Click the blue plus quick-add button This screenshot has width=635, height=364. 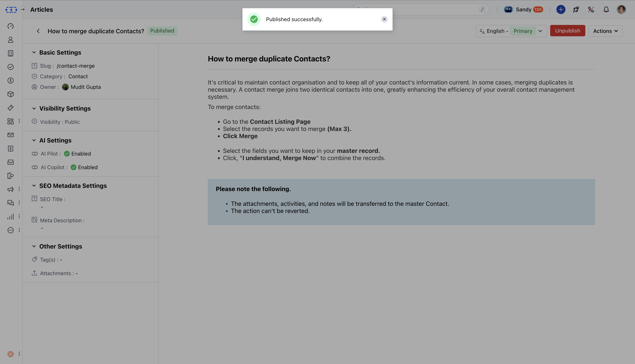pyautogui.click(x=561, y=9)
